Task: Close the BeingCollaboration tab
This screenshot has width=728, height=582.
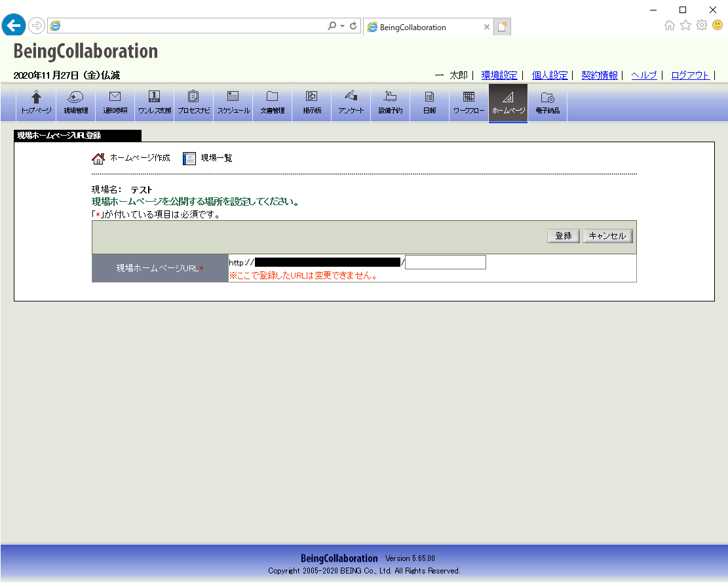Action: click(487, 27)
